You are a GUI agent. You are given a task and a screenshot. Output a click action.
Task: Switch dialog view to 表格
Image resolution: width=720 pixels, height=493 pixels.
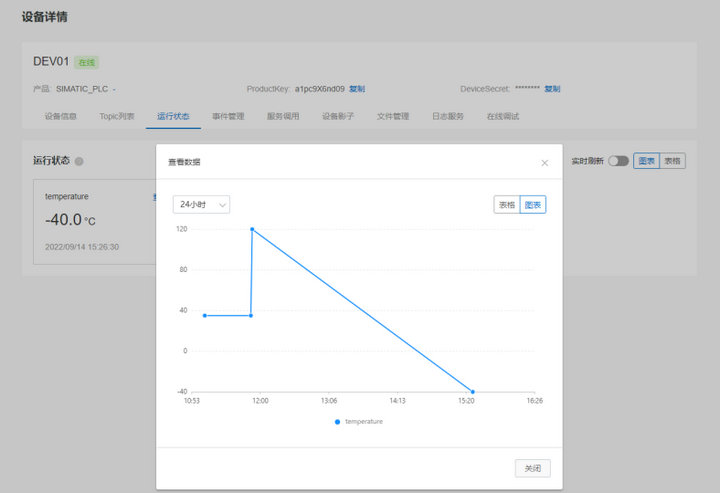point(507,204)
